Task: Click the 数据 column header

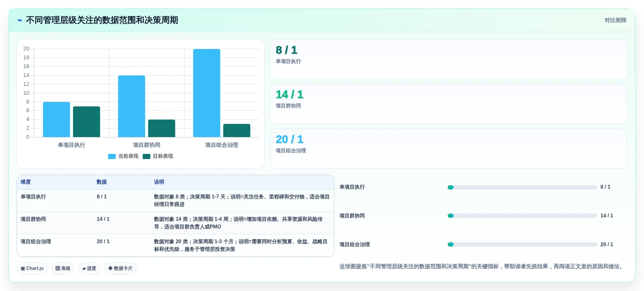Action: point(102,182)
